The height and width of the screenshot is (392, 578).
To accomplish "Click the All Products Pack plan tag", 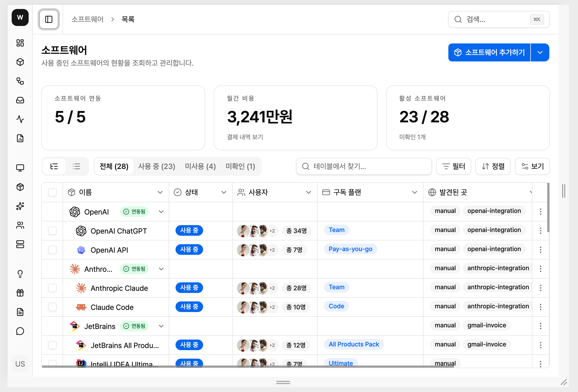I will coord(354,344).
